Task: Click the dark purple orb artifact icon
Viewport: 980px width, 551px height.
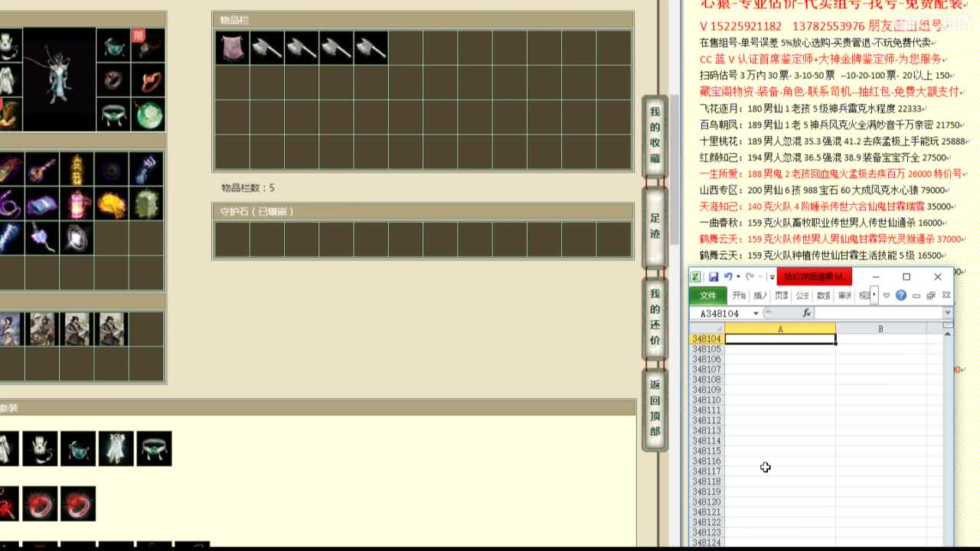Action: pos(112,168)
